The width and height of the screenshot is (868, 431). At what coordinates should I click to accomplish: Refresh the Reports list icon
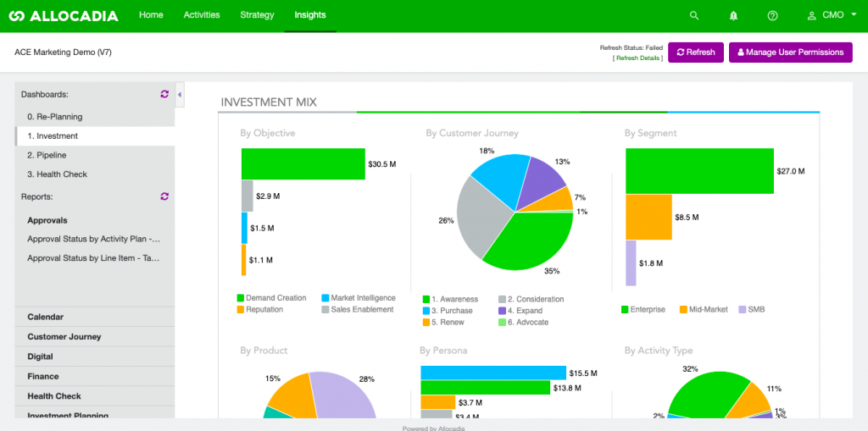(164, 196)
